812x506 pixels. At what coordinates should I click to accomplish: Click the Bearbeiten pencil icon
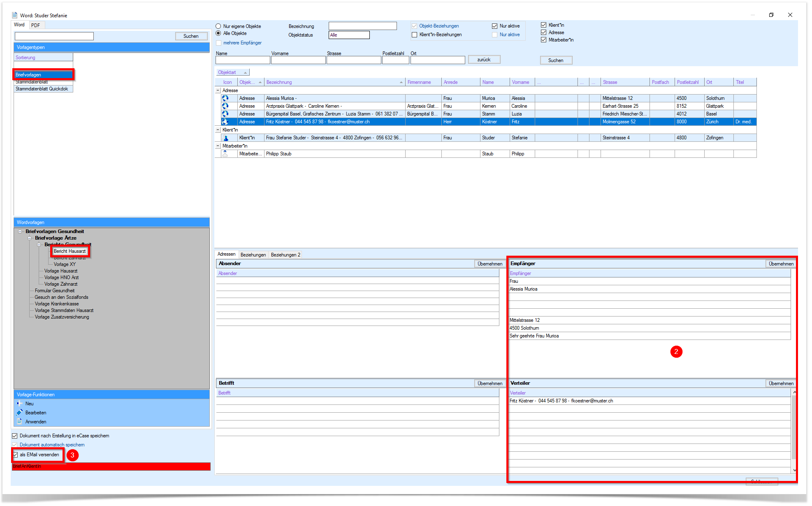[x=19, y=413]
